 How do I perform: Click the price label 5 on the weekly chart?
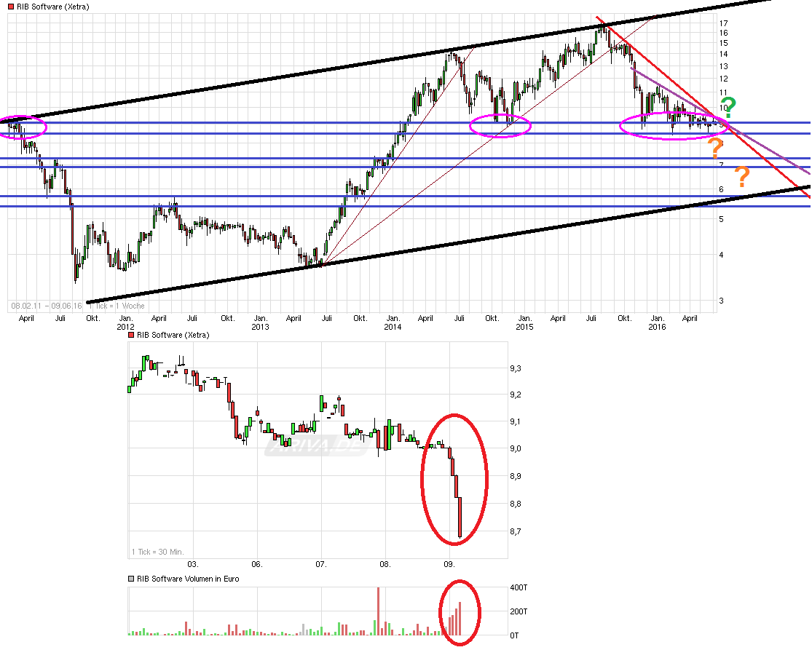point(722,219)
